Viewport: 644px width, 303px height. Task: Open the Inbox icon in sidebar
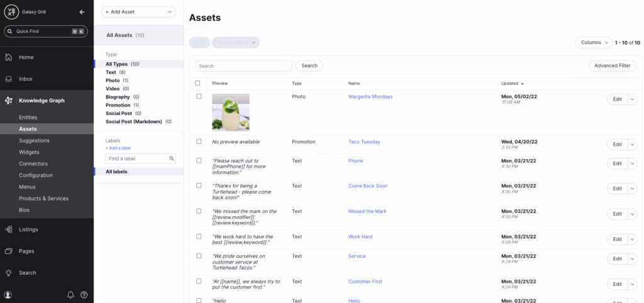coord(9,79)
